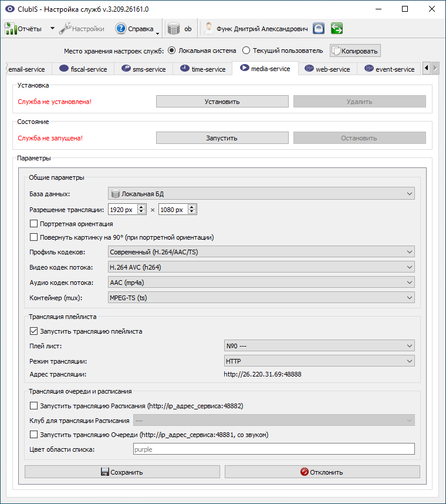446x504 pixels.
Task: Uncheck Запустить трансляцию плейлиста
Action: click(x=33, y=331)
